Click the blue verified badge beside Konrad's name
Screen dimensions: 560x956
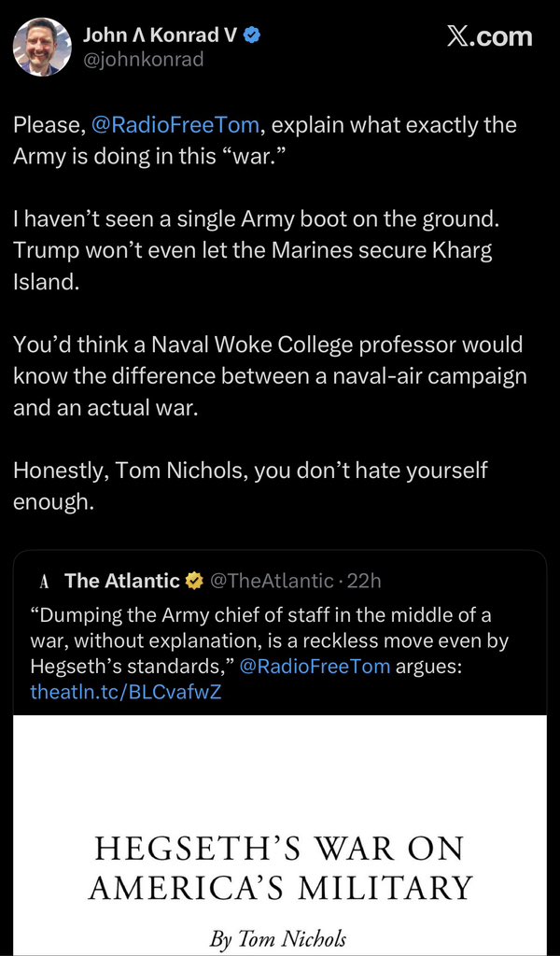[x=253, y=36]
